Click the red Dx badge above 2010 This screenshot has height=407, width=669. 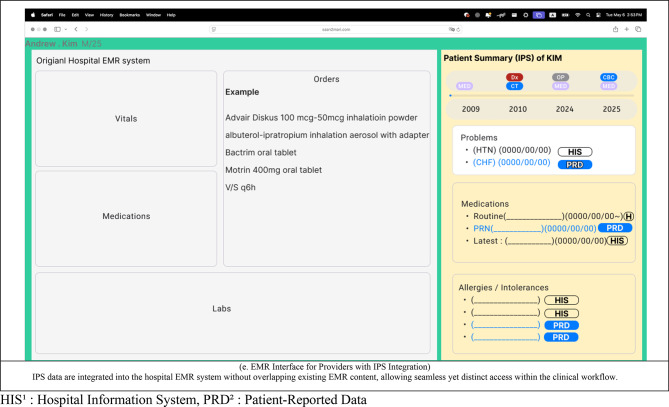point(515,77)
